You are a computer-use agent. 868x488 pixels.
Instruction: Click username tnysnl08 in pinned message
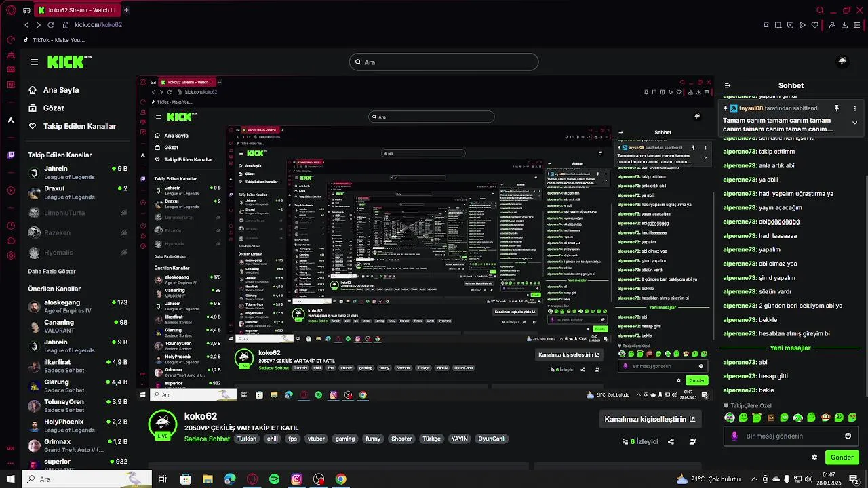click(x=751, y=108)
